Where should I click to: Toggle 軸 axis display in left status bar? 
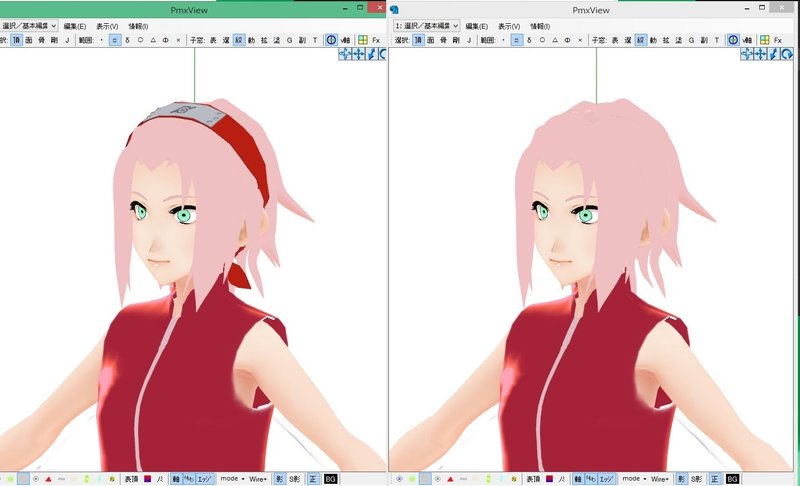pyautogui.click(x=176, y=479)
